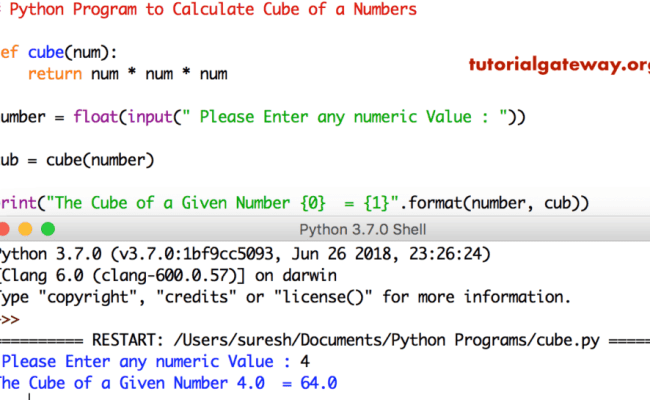This screenshot has width=650, height=400.
Task: Click the RESTART line path '/Users/suresh/Documents/Python Programs/cube.py'
Action: (x=386, y=340)
